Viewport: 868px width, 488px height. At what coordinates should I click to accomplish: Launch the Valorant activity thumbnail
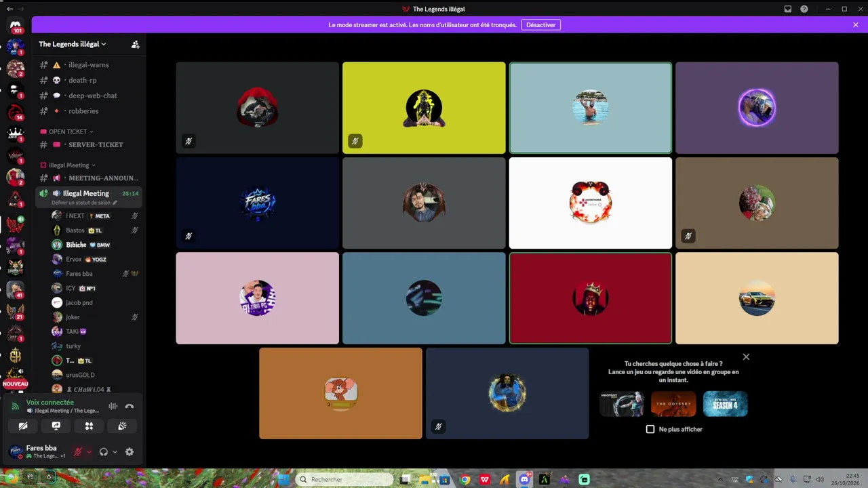(x=622, y=404)
